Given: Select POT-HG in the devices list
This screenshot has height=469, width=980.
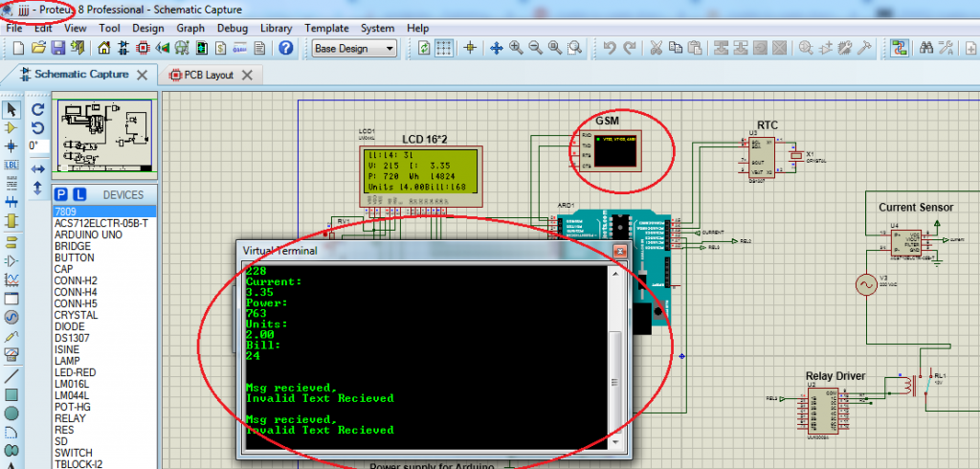Looking at the screenshot, I should tap(71, 407).
